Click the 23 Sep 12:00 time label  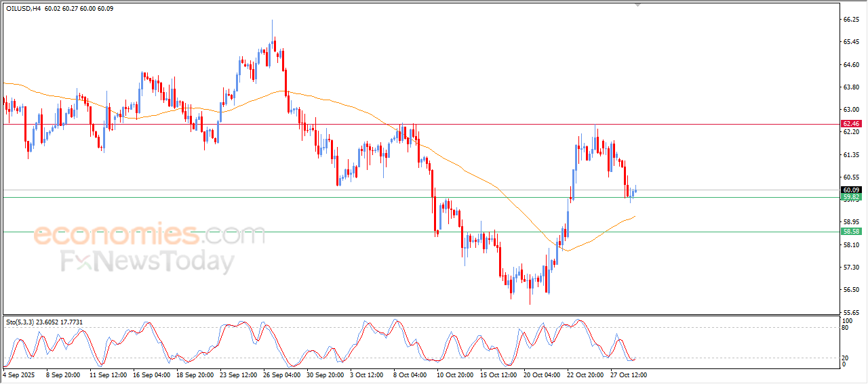click(x=238, y=374)
